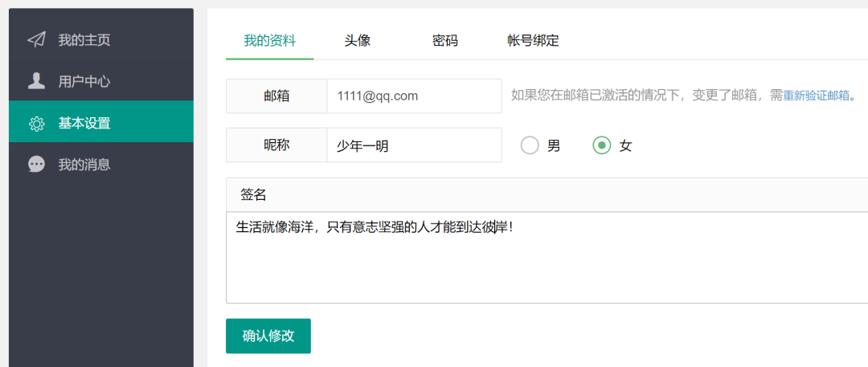
Task: Click the 昵称 input field with 少年一明
Action: 414,145
